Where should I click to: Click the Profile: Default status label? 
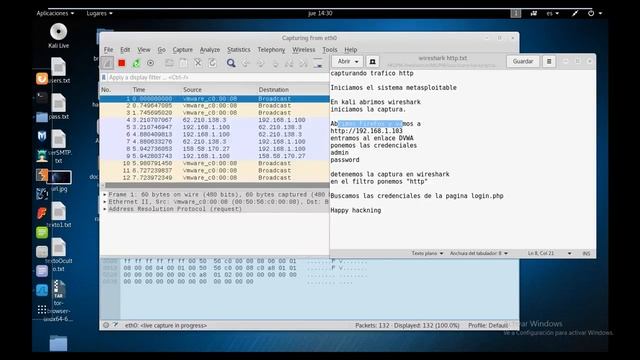[488, 325]
